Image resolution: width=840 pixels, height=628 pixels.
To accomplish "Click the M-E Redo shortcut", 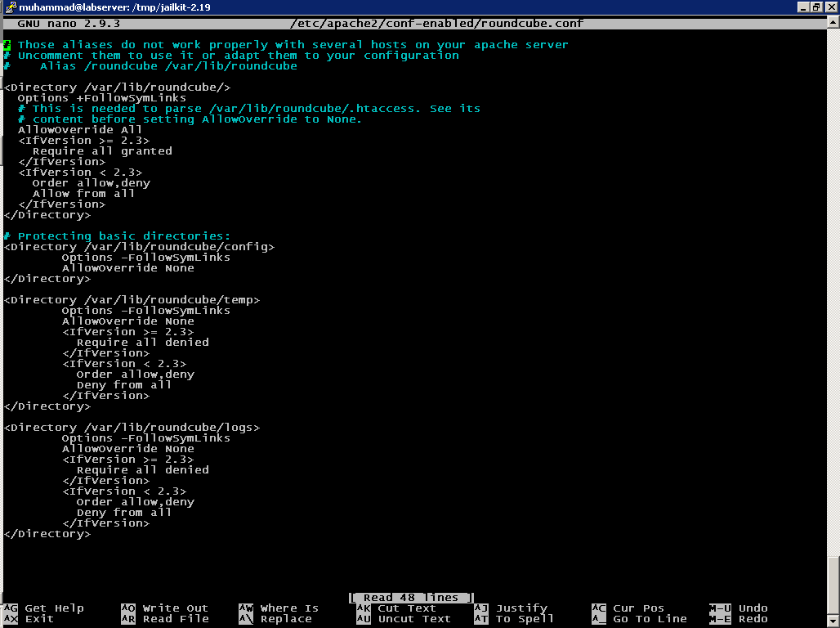I will 739,619.
